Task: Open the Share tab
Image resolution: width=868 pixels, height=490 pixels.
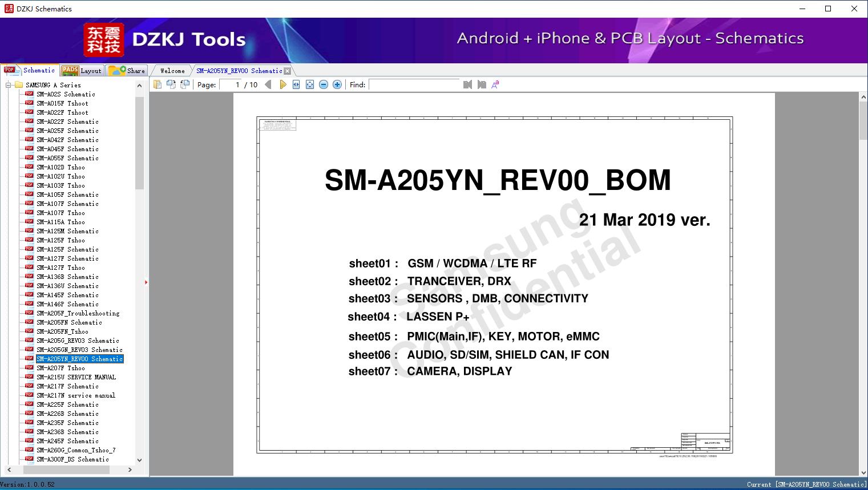Action: pos(127,71)
